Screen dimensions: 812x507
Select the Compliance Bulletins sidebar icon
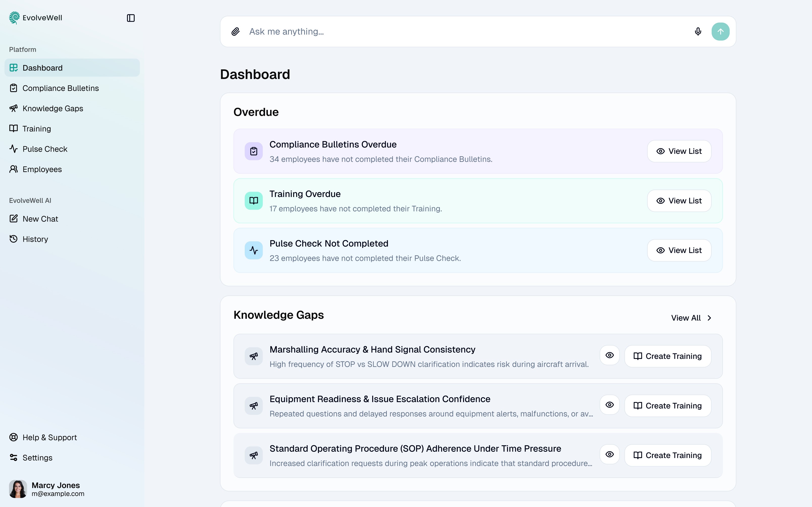click(x=13, y=88)
